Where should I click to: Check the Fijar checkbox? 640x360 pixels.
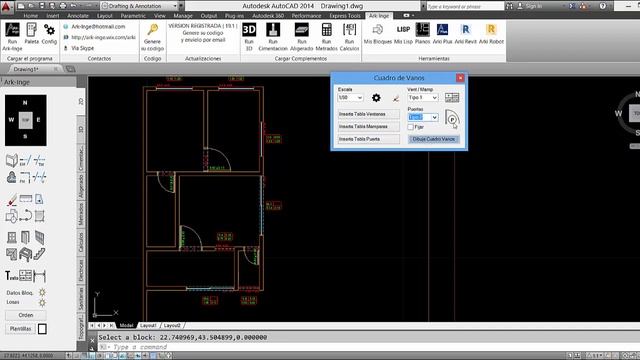(411, 127)
